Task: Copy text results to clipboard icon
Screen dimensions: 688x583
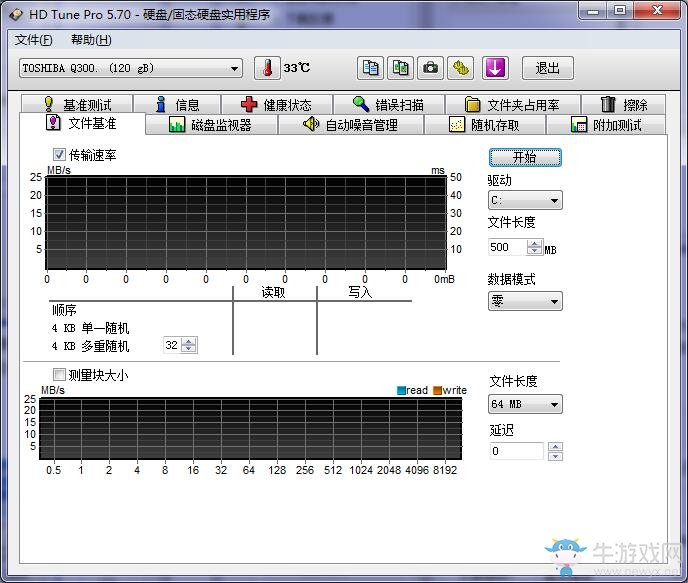Action: click(x=370, y=68)
